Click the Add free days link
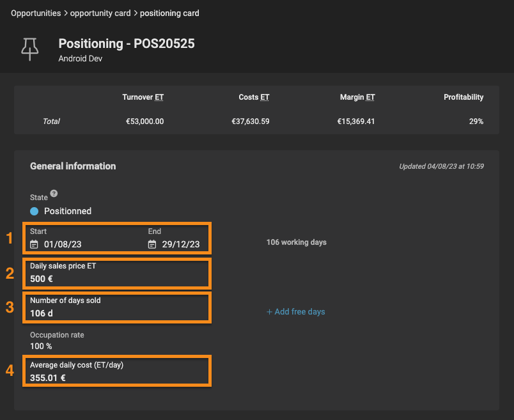The width and height of the screenshot is (514, 420). point(296,312)
